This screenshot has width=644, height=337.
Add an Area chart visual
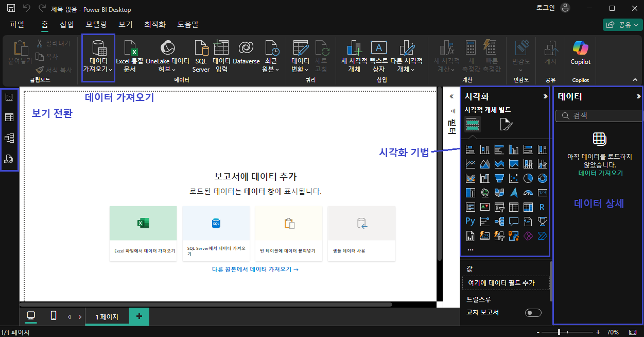click(x=484, y=164)
